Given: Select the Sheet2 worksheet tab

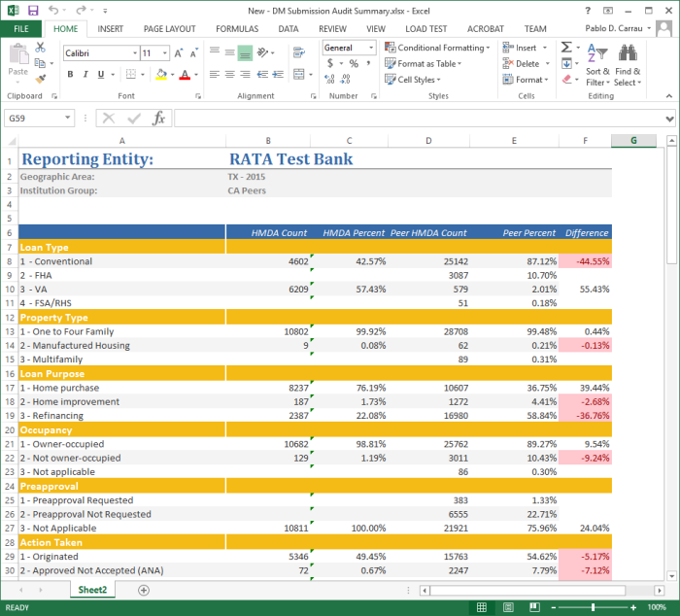Looking at the screenshot, I should [x=92, y=590].
